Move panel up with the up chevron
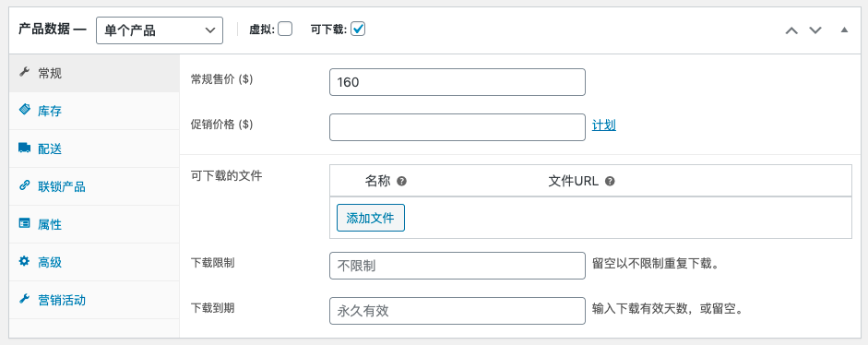 791,30
